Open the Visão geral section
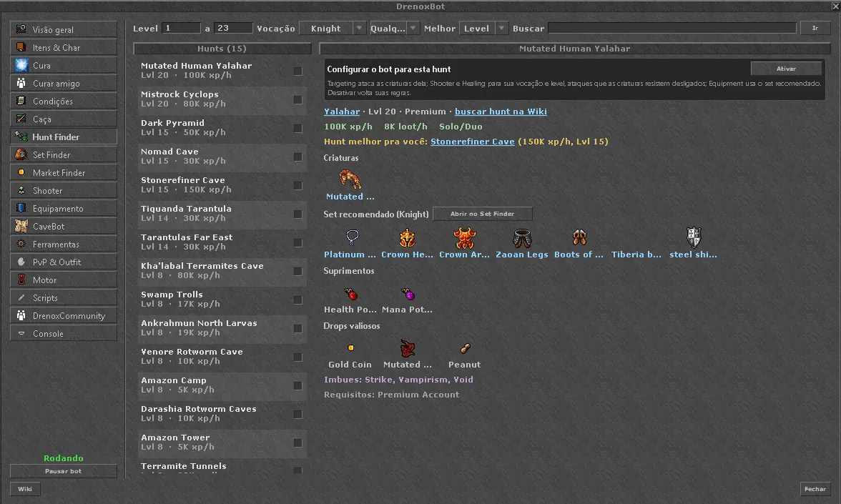This screenshot has width=841, height=504. (x=63, y=29)
